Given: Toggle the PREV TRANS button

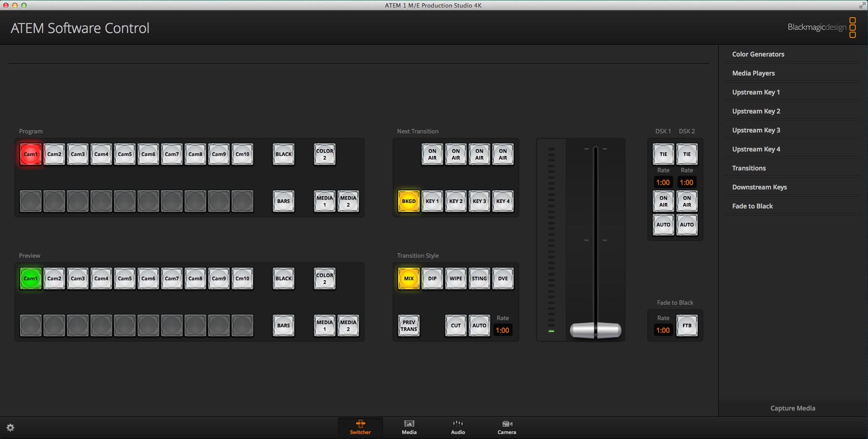Looking at the screenshot, I should click(409, 326).
